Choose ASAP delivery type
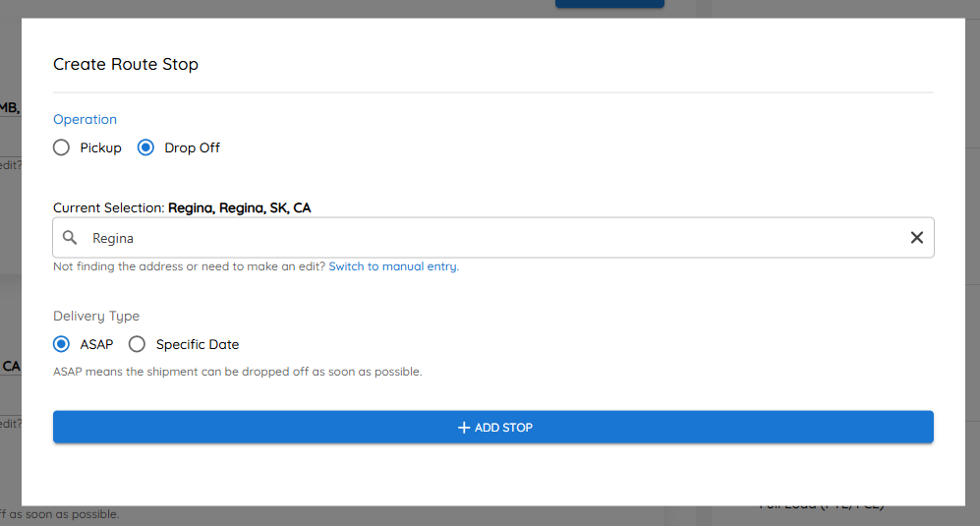 [61, 344]
